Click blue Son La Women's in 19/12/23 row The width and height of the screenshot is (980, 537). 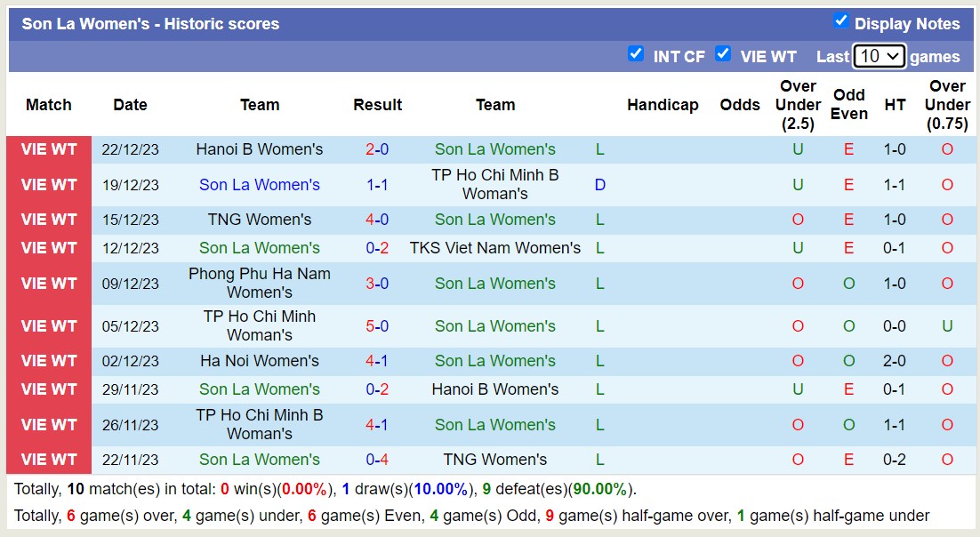point(260,185)
